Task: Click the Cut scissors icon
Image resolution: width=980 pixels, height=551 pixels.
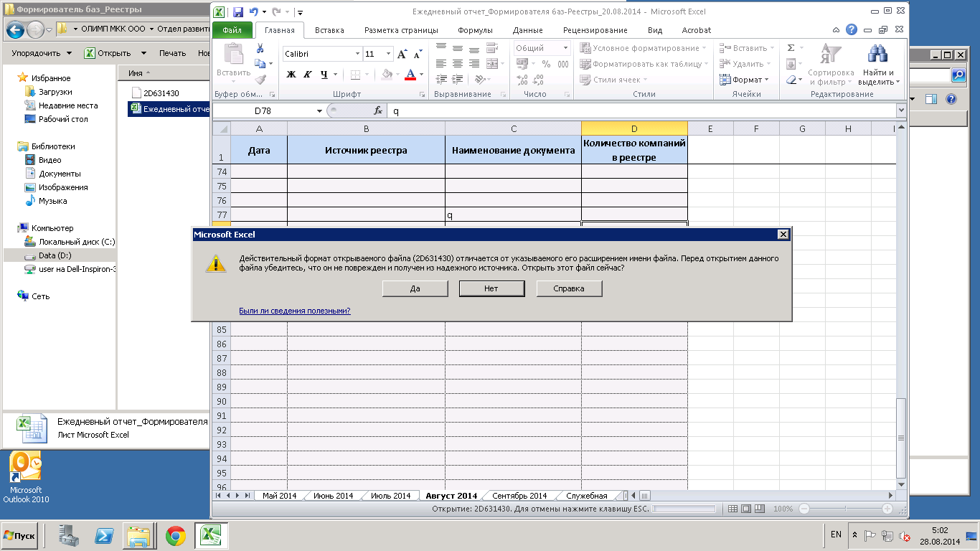Action: [260, 48]
